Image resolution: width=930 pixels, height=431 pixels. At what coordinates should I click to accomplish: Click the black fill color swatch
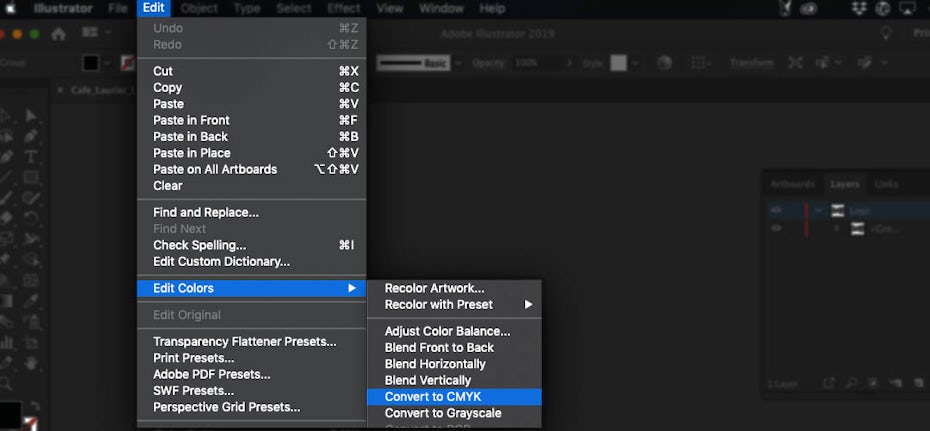[91, 63]
